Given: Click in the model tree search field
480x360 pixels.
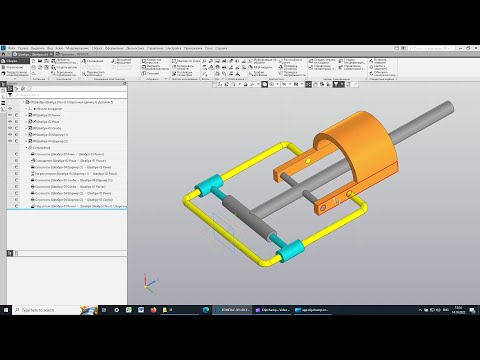Looking at the screenshot, I should point(70,95).
